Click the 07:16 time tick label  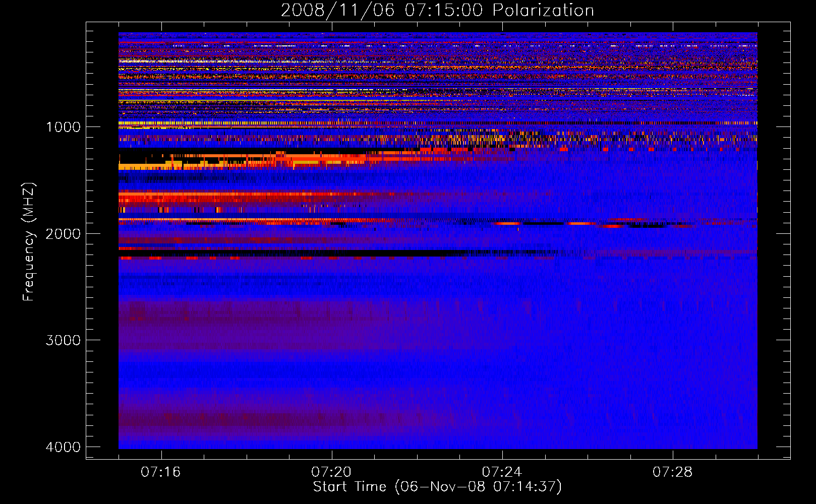[161, 472]
